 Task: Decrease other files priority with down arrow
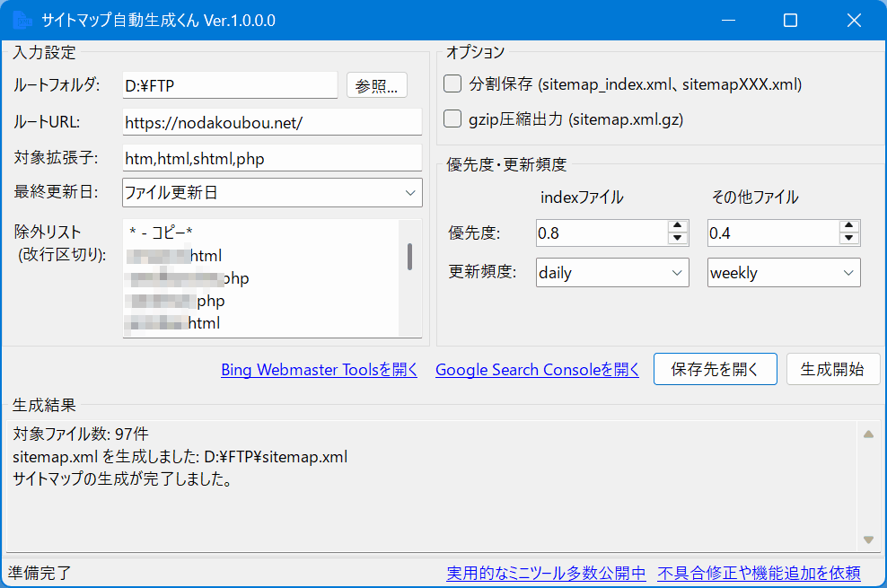click(849, 239)
